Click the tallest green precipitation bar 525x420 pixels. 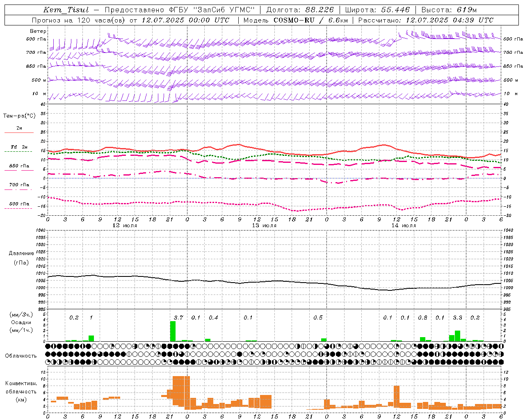(173, 331)
